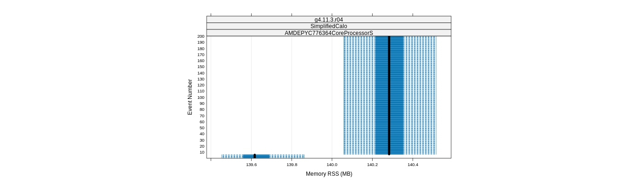Click the Event Number axis title
The width and height of the screenshot is (644, 184).
coord(190,97)
